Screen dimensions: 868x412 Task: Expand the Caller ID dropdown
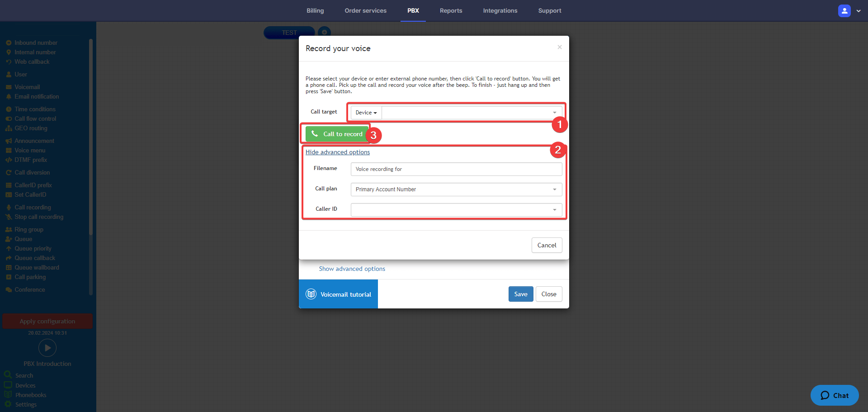(x=456, y=209)
